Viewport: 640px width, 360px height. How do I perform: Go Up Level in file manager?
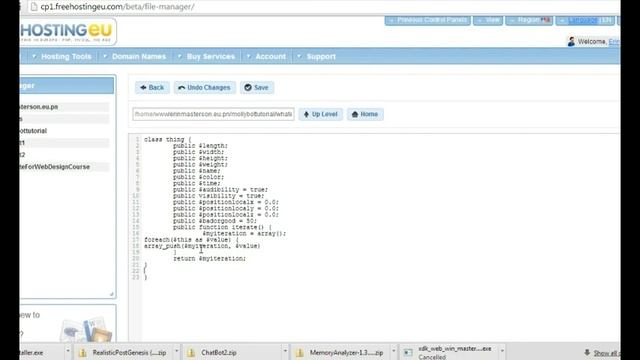coord(320,114)
